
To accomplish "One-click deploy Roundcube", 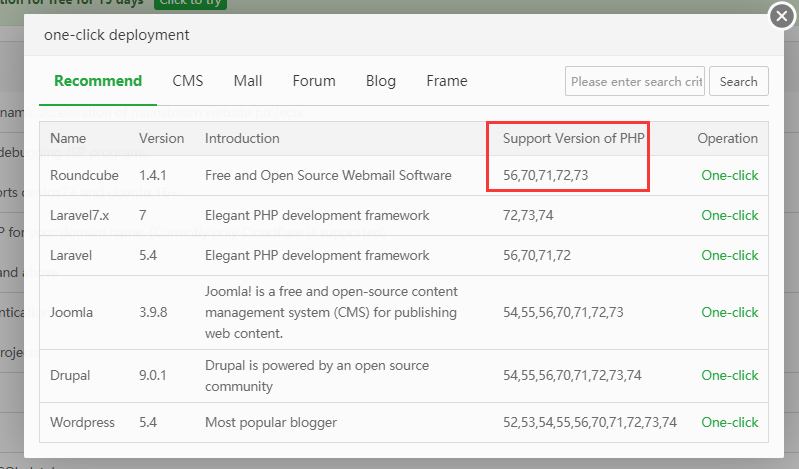I will point(730,176).
